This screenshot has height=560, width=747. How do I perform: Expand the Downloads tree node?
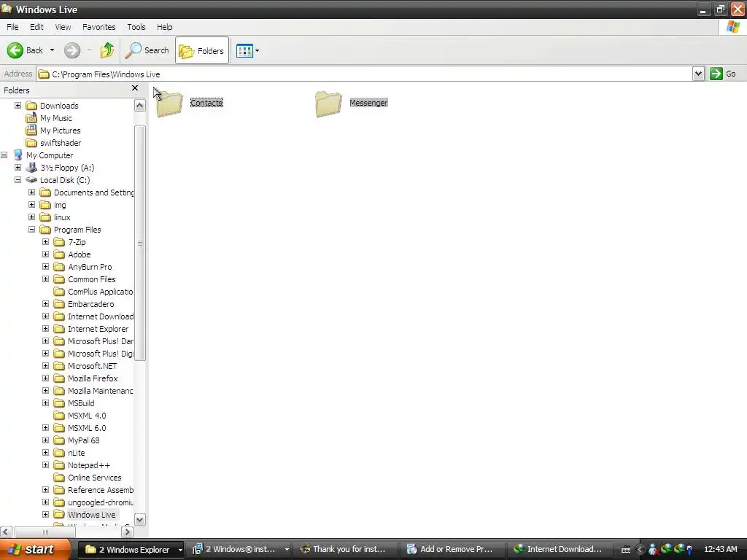pos(18,105)
